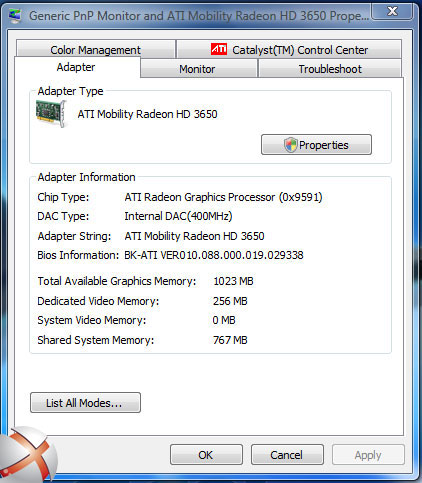Image resolution: width=422 pixels, height=483 pixels.
Task: Open the Catalyst(TM) Control Center tab
Action: (x=289, y=49)
